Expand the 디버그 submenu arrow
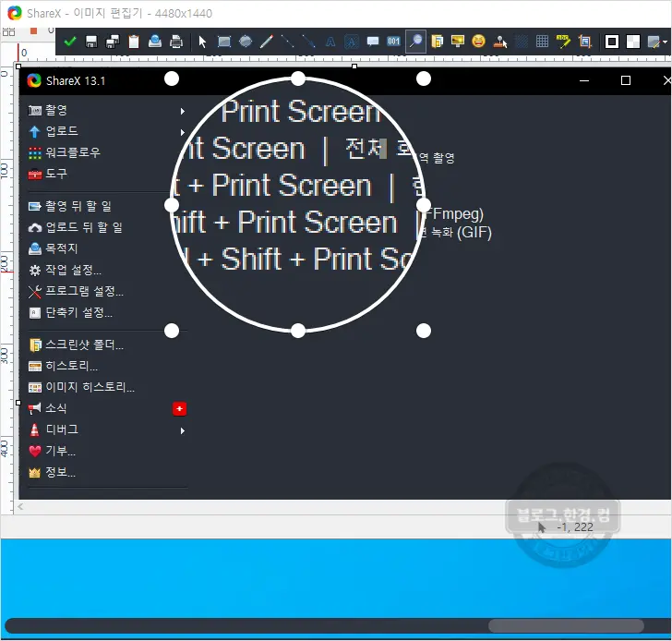Screen dimensions: 672x641 (x=182, y=430)
